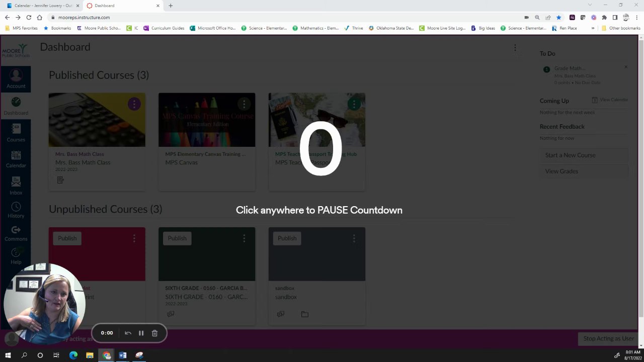Screen dimensions: 644x362
Task: Open options on the red unpublished card
Action: 134,238
